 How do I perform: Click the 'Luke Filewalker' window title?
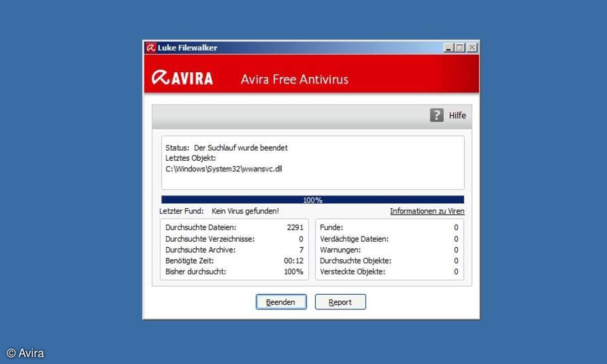[x=188, y=48]
